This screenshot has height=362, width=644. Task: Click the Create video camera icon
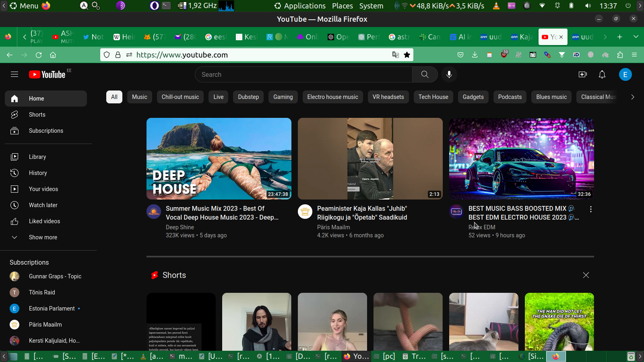point(582,74)
